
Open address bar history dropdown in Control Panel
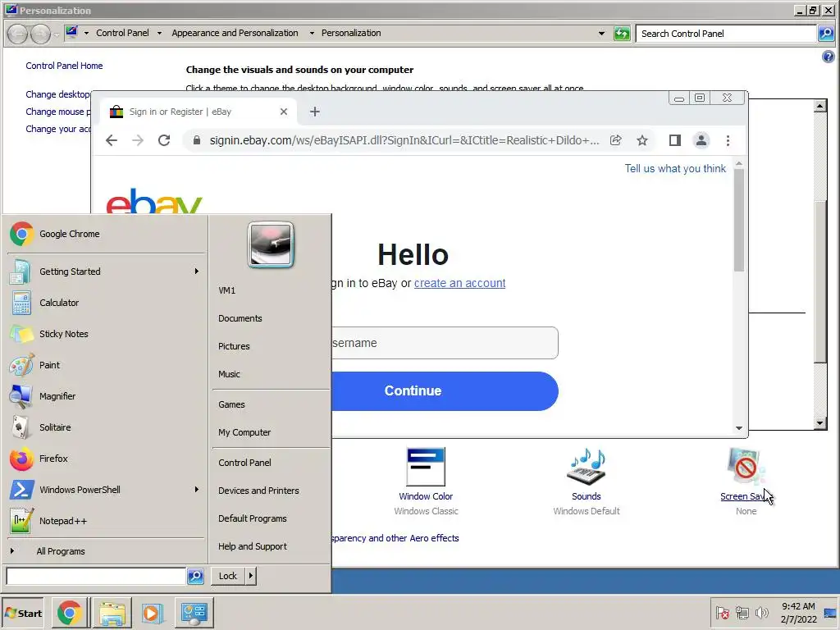tap(601, 33)
